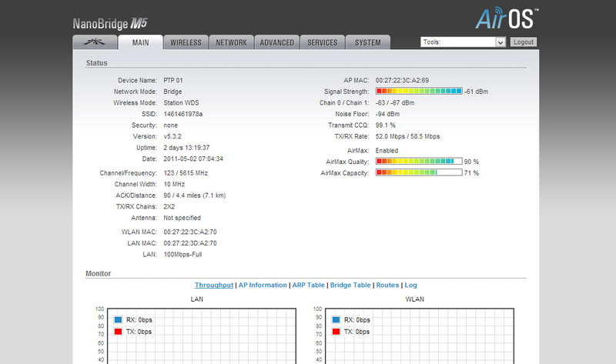Click TX/RX rate 52.0 Mbps / 58.5 Mbps
The height and width of the screenshot is (364, 616).
tap(407, 136)
